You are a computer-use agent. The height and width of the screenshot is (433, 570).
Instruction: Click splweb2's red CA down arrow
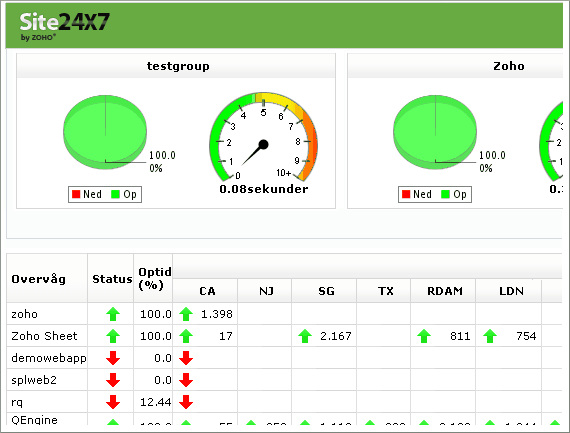pyautogui.click(x=186, y=380)
